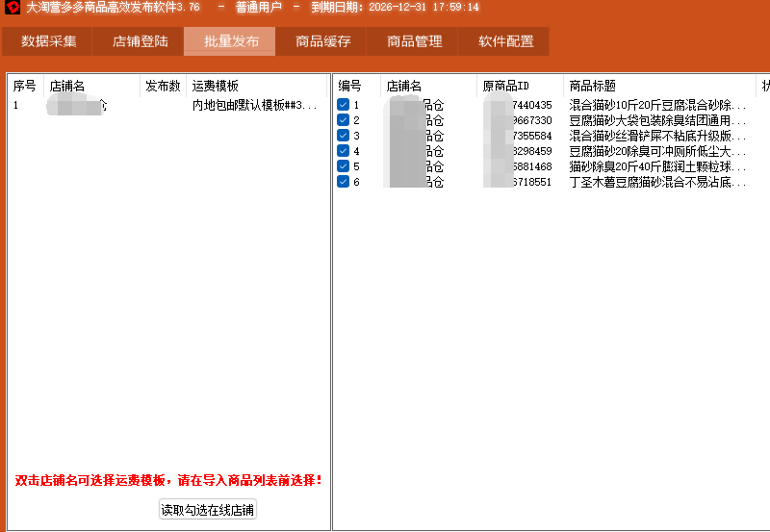Go to the 商品缓存 tab
Viewport: 770px width, 532px height.
321,41
